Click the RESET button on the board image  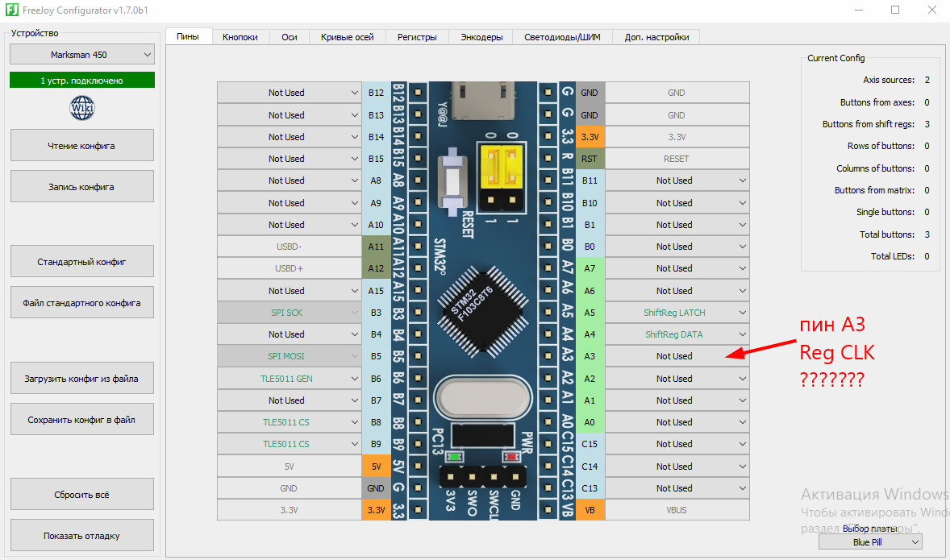452,181
